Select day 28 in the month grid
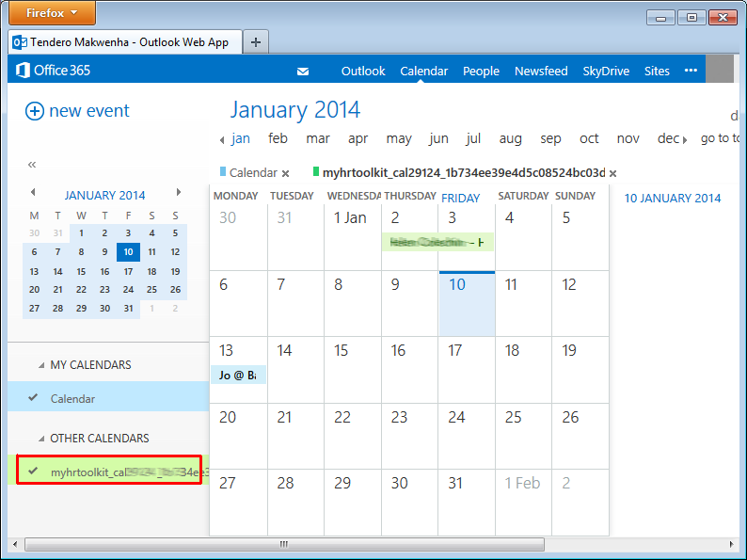Screen dimensions: 747x560 point(295,503)
